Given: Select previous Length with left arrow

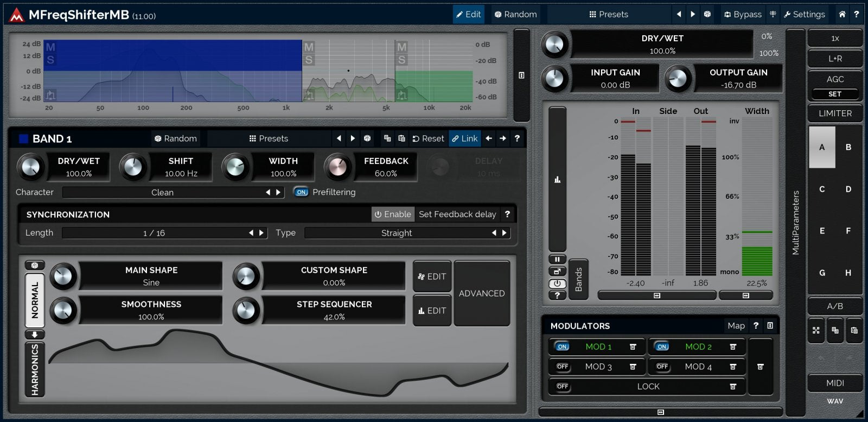Looking at the screenshot, I should (x=251, y=232).
